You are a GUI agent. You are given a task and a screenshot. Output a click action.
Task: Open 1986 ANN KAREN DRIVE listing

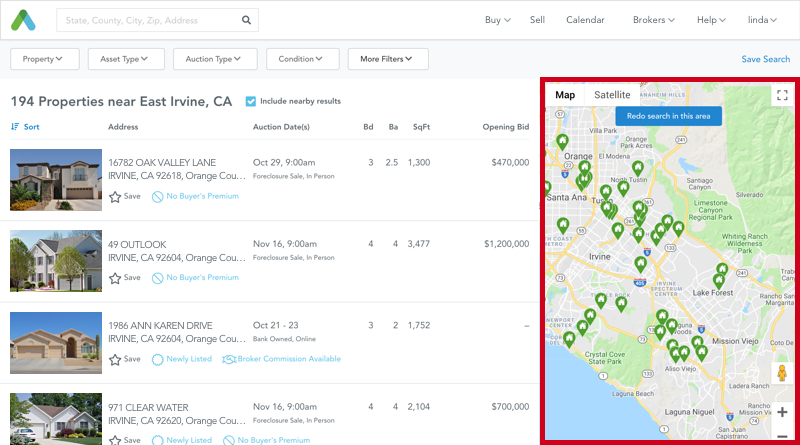coord(160,326)
